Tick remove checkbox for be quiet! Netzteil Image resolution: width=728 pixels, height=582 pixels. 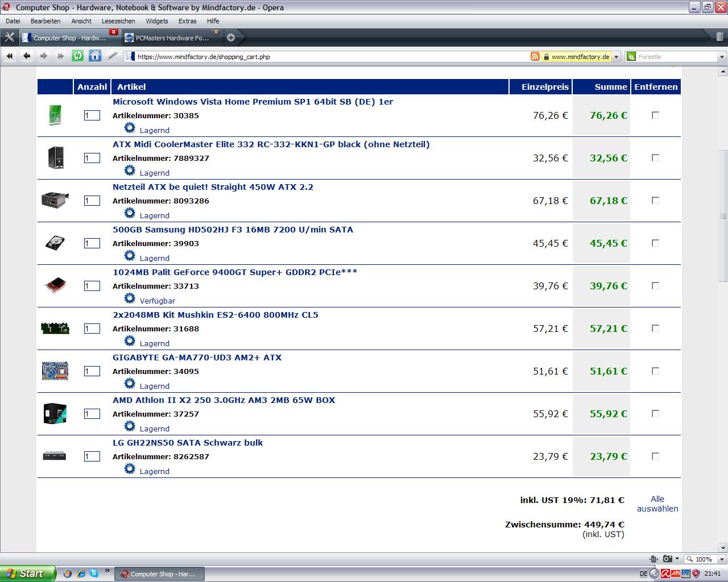(655, 200)
